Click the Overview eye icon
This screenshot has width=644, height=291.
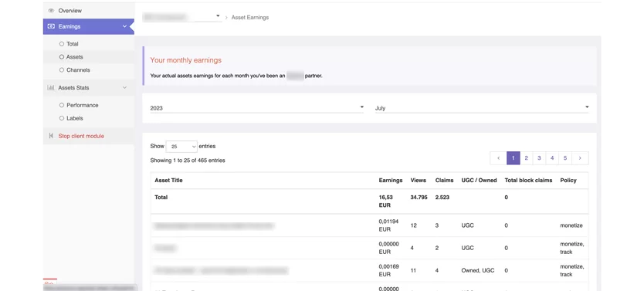pos(51,11)
